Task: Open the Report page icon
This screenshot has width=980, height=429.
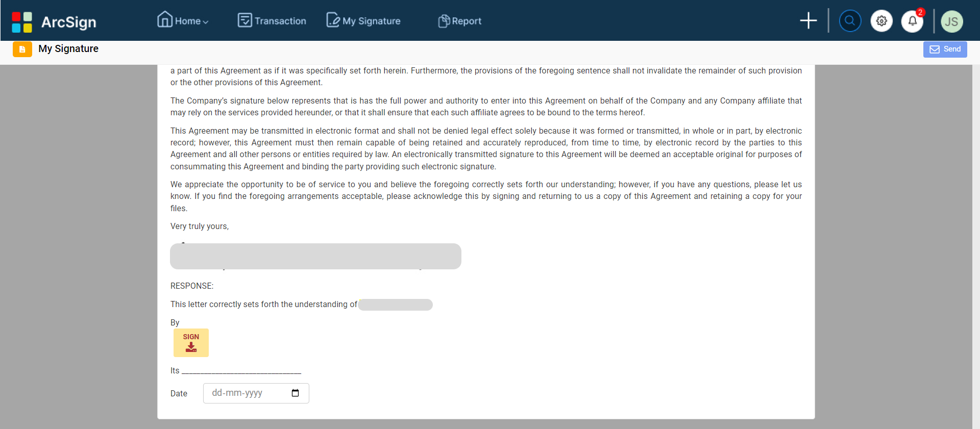Action: tap(443, 21)
